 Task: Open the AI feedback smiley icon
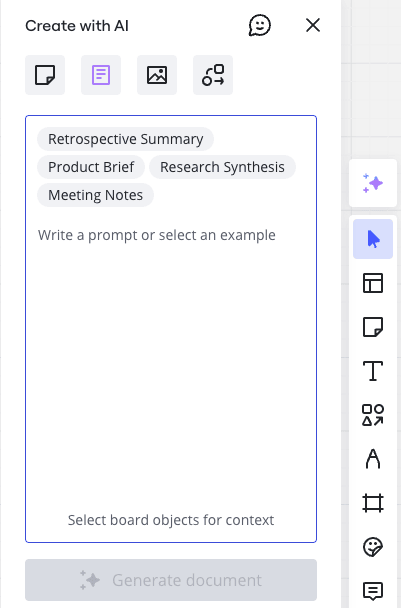pyautogui.click(x=259, y=26)
